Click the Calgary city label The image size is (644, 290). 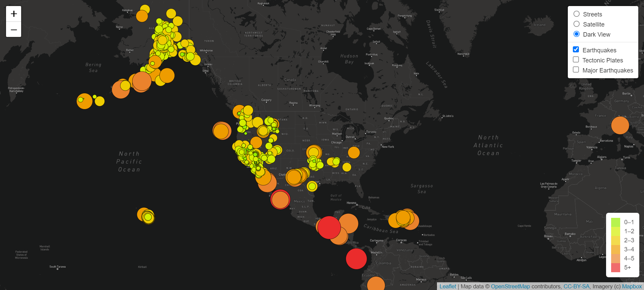point(266,100)
